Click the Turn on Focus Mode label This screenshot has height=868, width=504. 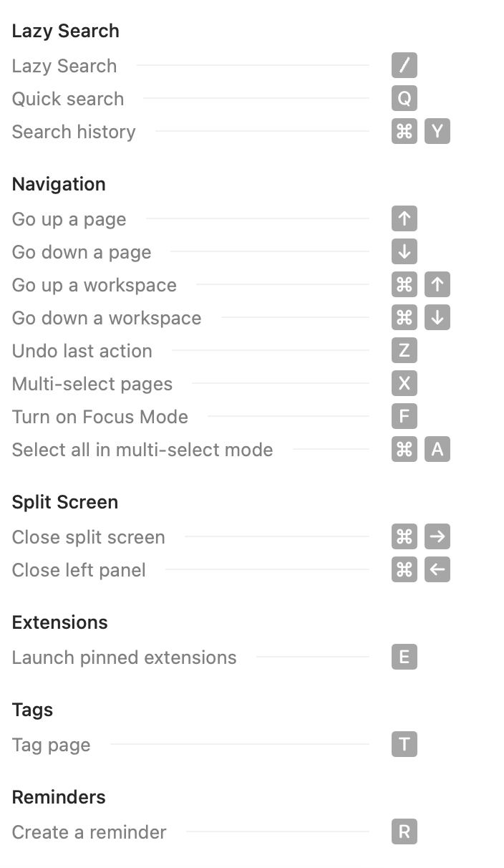coord(100,417)
